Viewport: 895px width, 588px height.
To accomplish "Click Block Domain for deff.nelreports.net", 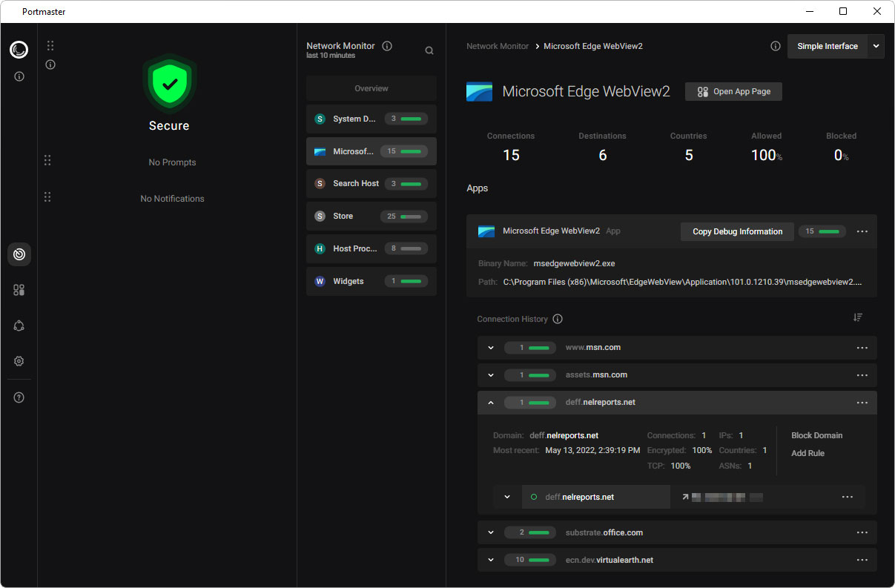I will 816,435.
